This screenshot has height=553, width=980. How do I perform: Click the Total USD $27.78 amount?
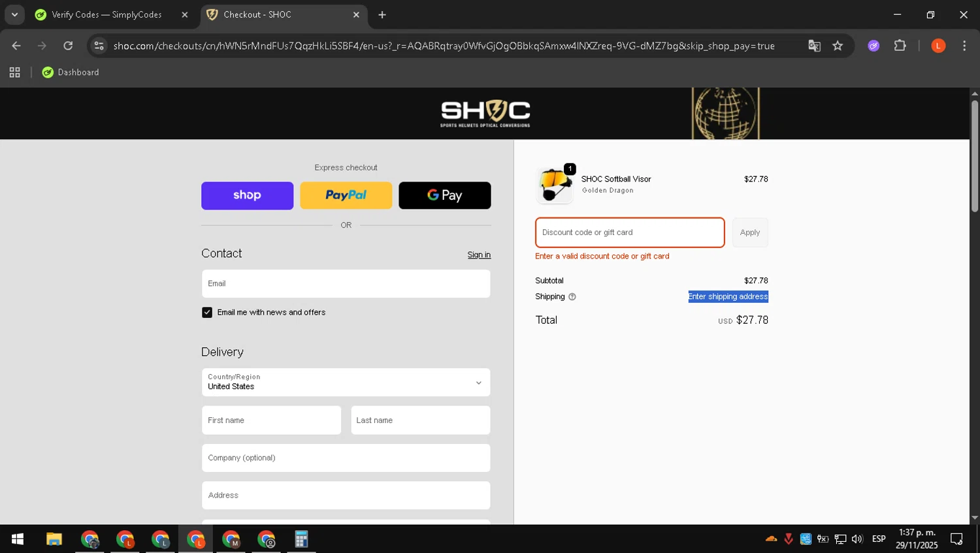(743, 320)
